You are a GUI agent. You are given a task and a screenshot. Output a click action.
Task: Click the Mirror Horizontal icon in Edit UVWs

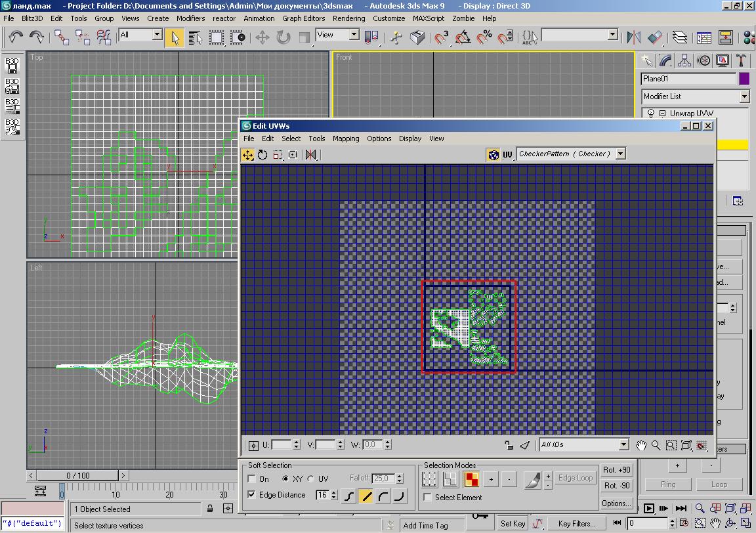pos(311,155)
